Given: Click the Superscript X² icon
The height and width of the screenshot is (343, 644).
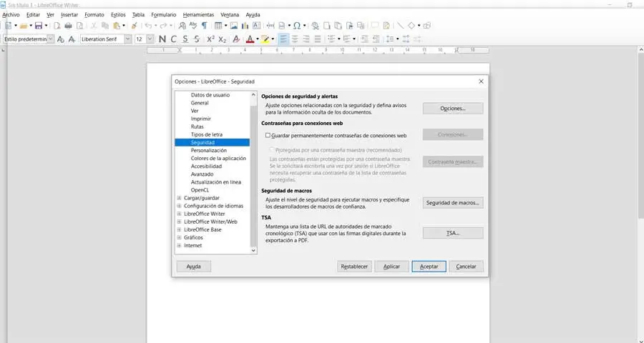Looking at the screenshot, I should click(x=210, y=39).
